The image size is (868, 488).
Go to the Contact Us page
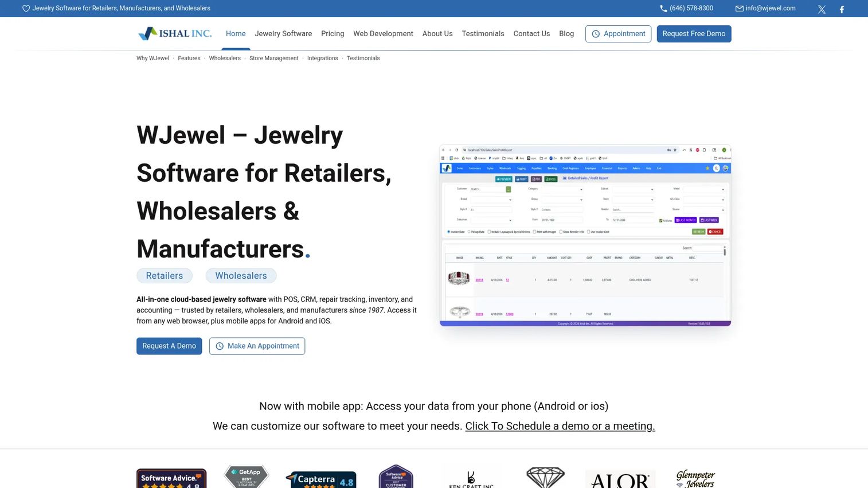coord(531,34)
